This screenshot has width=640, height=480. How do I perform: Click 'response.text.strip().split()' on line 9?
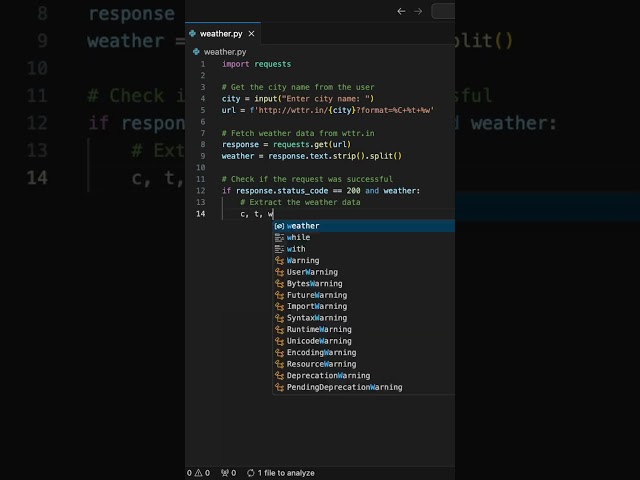click(x=335, y=156)
